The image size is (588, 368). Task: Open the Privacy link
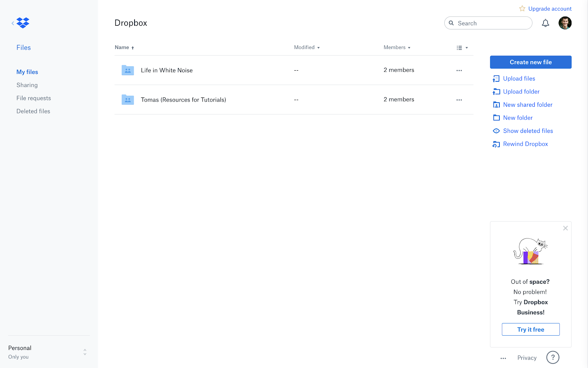point(527,358)
